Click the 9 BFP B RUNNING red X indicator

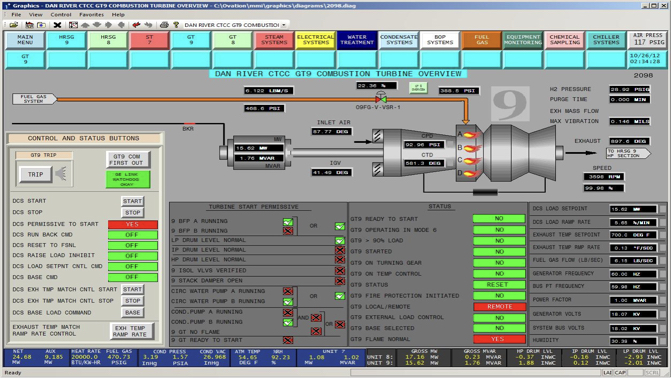click(x=288, y=231)
